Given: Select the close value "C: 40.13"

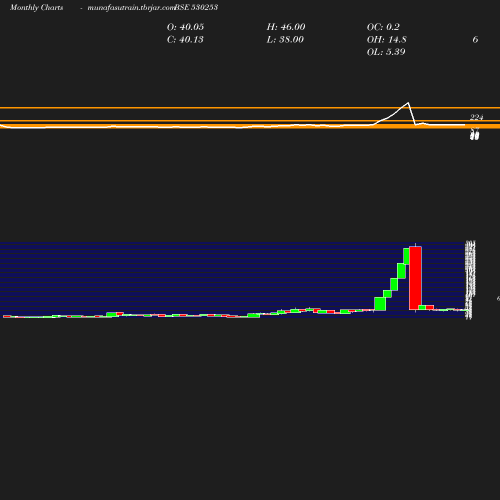Looking at the screenshot, I should click(x=185, y=40).
